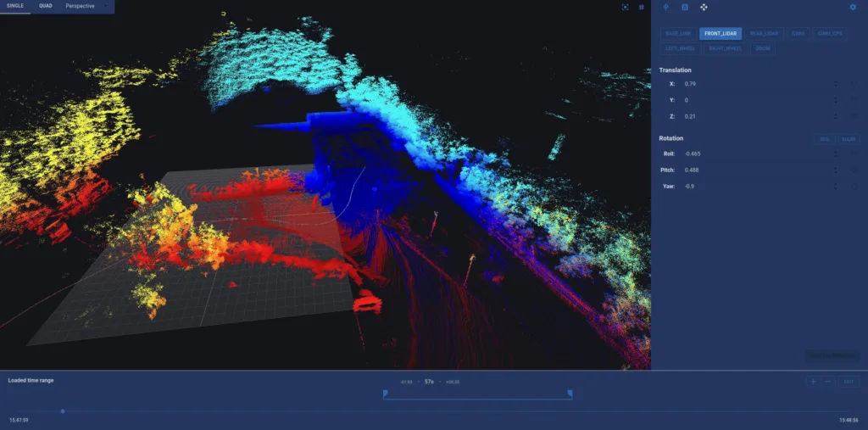Click the recenter view icon in viewport
Image resolution: width=868 pixels, height=430 pixels.
coord(626,7)
